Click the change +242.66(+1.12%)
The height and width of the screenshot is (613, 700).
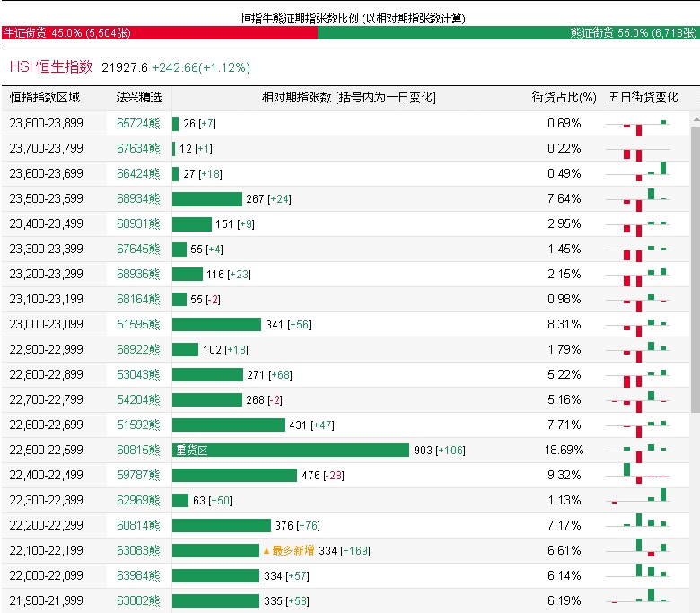(x=201, y=67)
